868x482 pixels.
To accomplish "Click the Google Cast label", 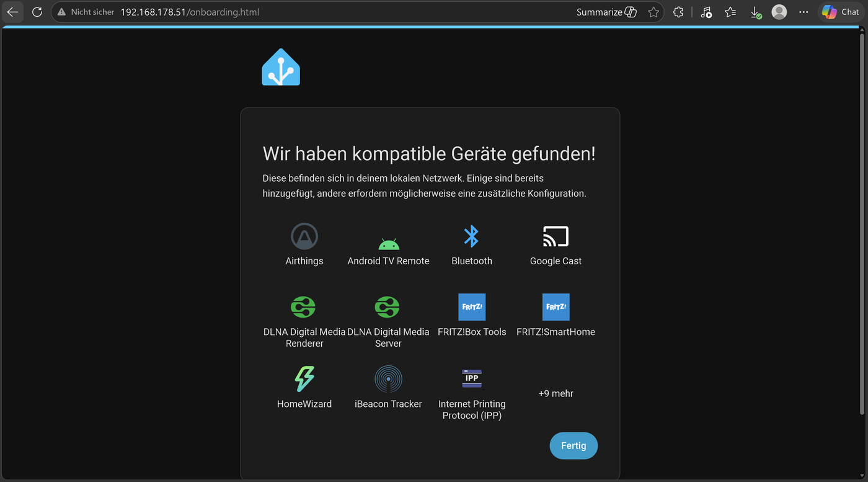I will tap(556, 261).
